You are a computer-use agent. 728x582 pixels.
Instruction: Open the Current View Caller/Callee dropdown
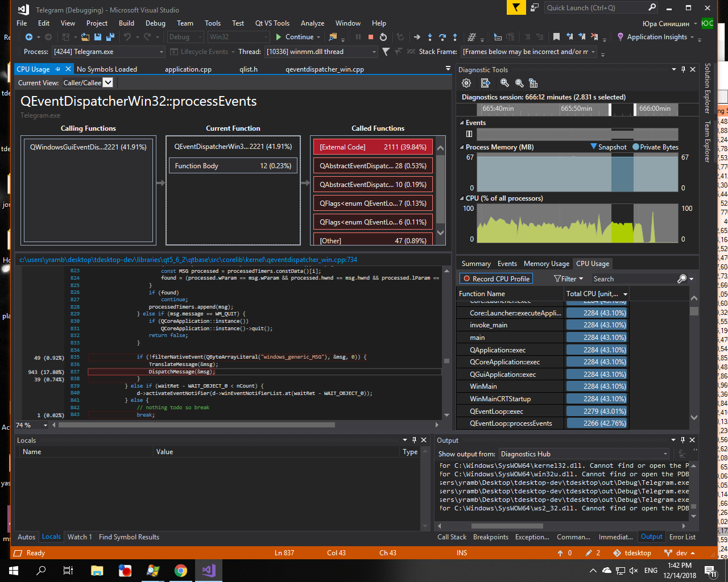tap(108, 82)
